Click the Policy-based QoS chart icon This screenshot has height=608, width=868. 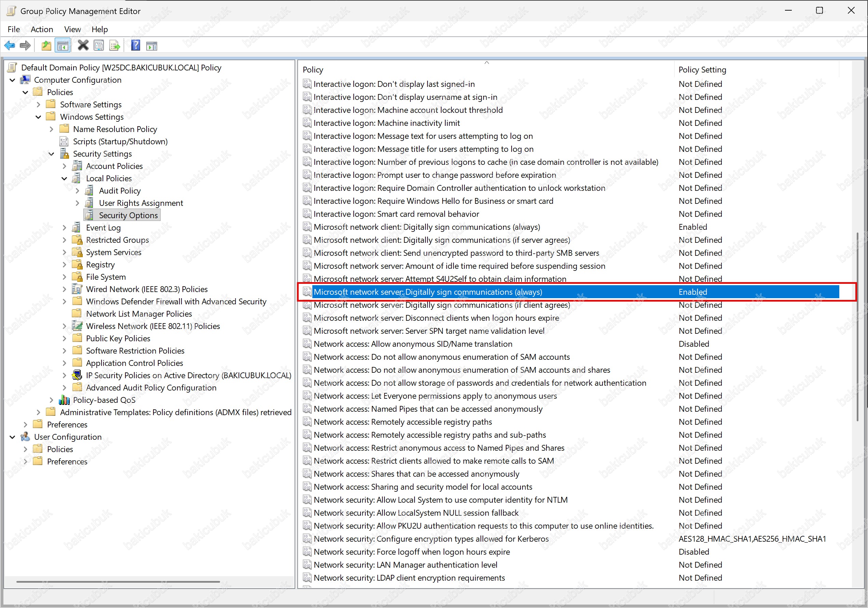pos(64,400)
